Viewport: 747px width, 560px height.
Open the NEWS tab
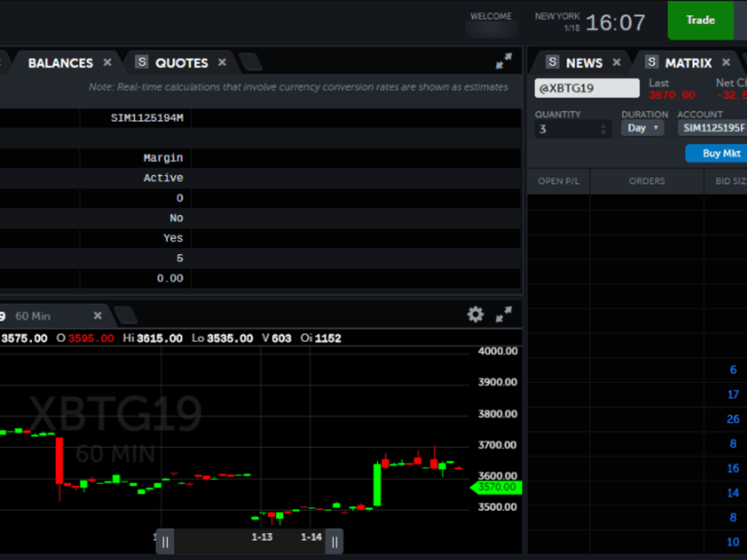click(584, 63)
